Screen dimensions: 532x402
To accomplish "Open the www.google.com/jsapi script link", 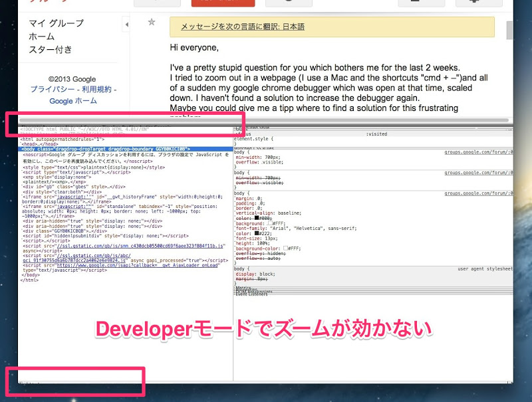I will pyautogui.click(x=137, y=265).
